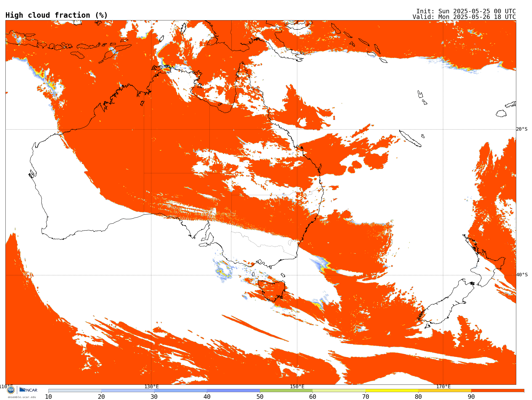Click the colorbar tick label 60

point(313,397)
